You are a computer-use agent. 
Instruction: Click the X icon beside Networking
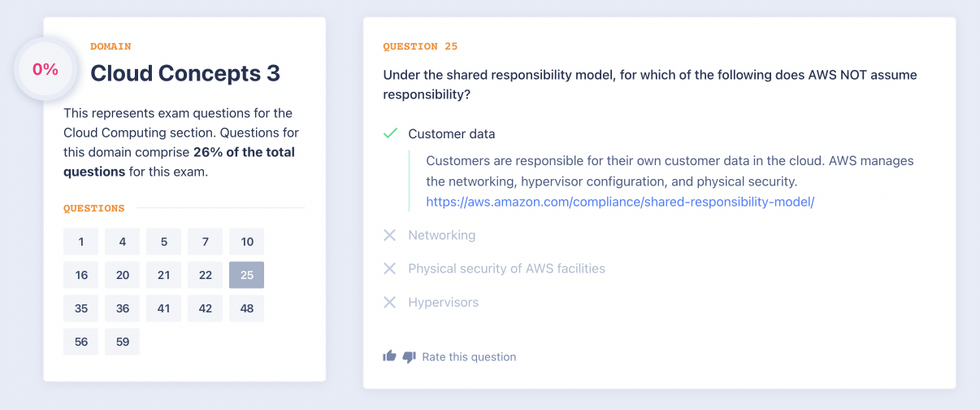(390, 235)
